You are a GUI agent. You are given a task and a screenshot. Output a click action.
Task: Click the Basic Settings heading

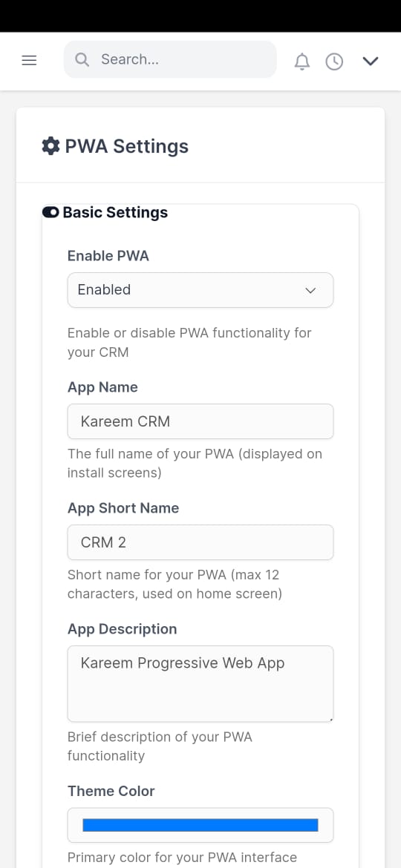[115, 213]
